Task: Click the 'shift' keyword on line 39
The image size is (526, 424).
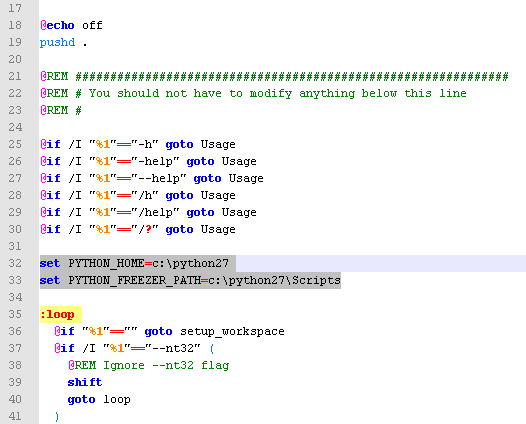Action: tap(85, 382)
